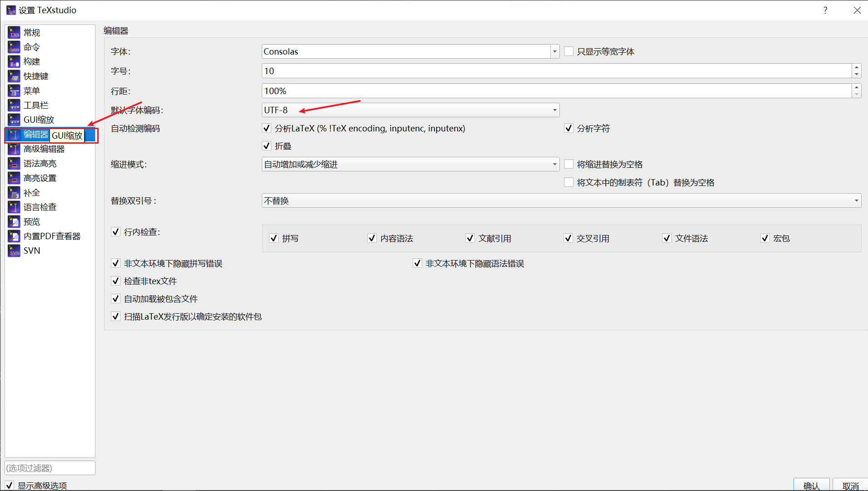Select 高级编辑器 in the sidebar

[x=44, y=149]
